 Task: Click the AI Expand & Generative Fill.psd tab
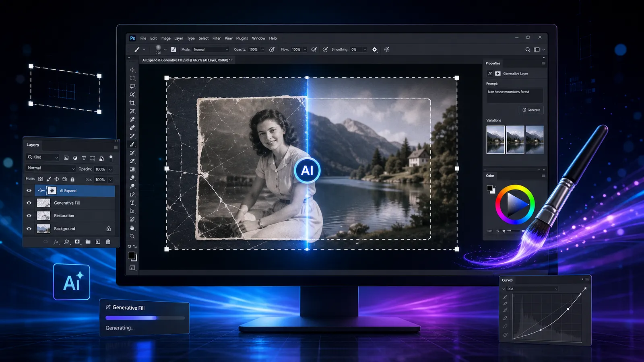click(x=187, y=60)
